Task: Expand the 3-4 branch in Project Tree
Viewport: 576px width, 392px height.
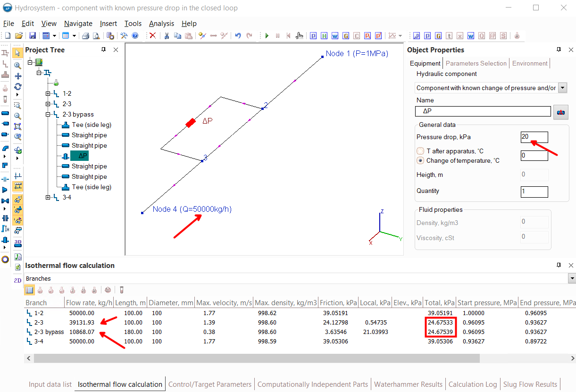Action: pos(48,198)
